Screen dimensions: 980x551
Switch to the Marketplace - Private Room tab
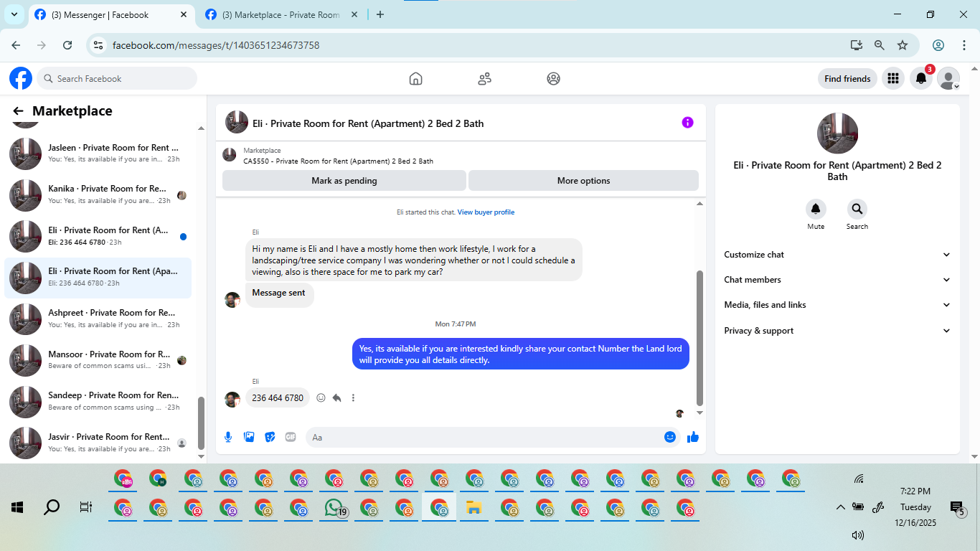(281, 14)
